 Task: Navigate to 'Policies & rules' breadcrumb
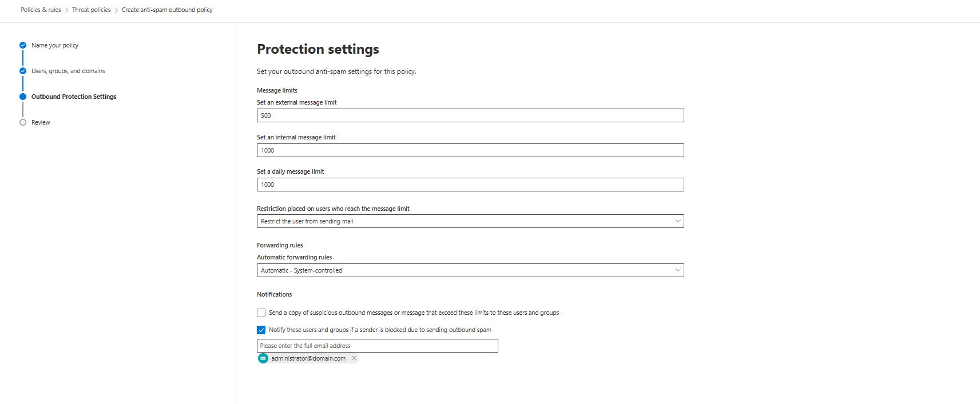pyautogui.click(x=41, y=10)
